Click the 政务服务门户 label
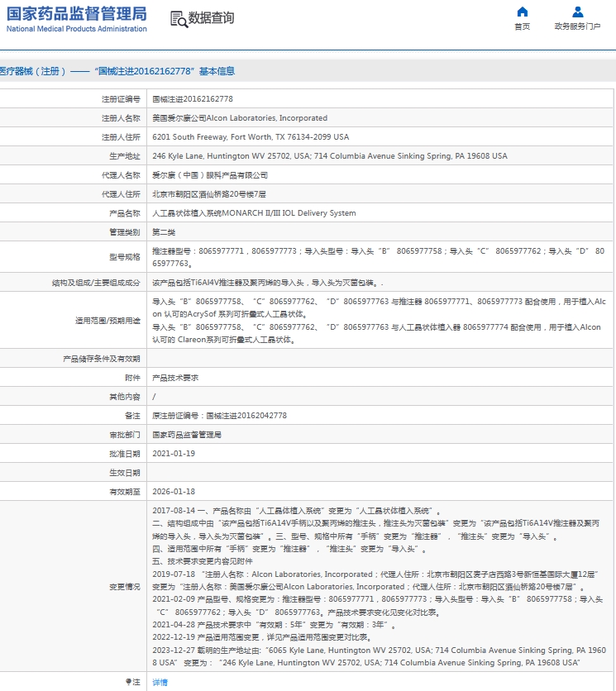The height and width of the screenshot is (691, 616). pos(578,26)
